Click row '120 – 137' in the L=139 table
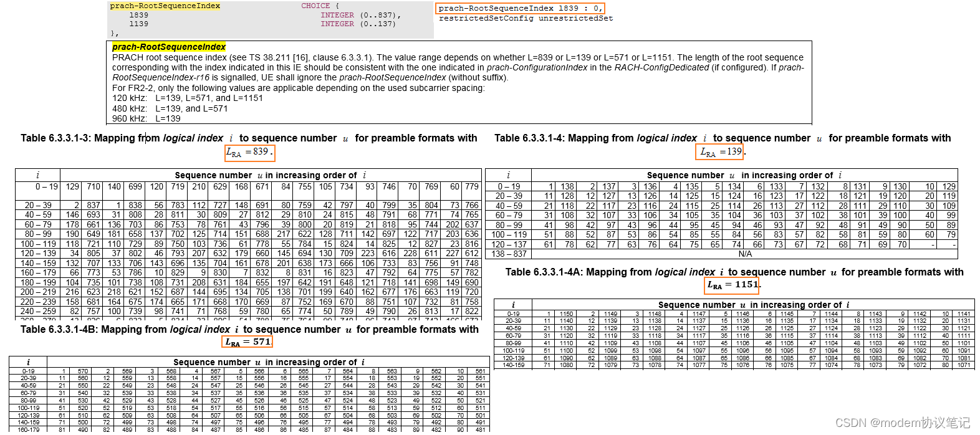980x435 pixels. click(x=721, y=244)
